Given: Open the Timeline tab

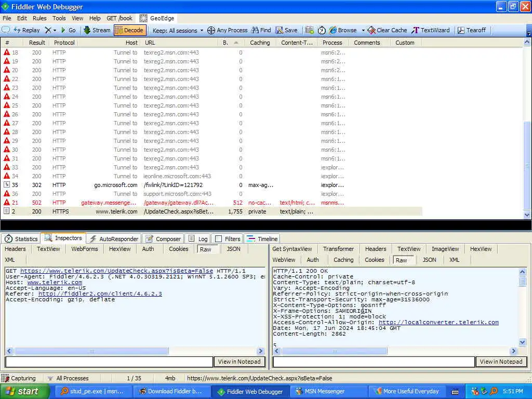Looking at the screenshot, I should click(262, 239).
